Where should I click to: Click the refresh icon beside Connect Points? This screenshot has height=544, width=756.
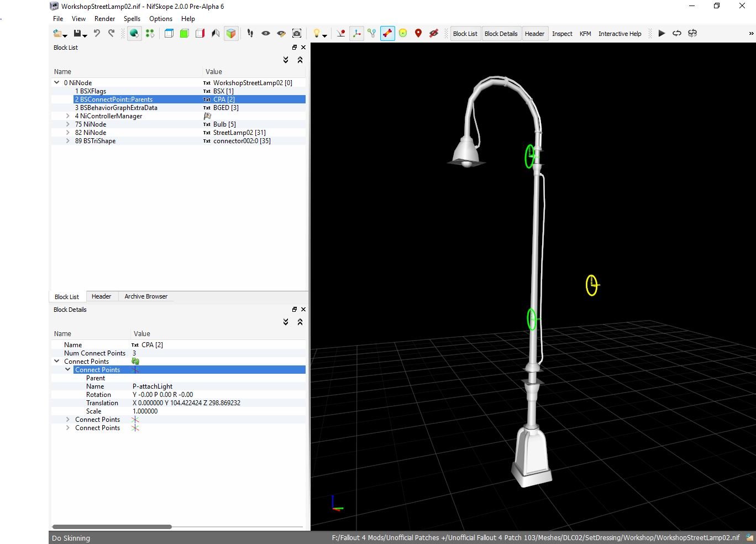135,361
